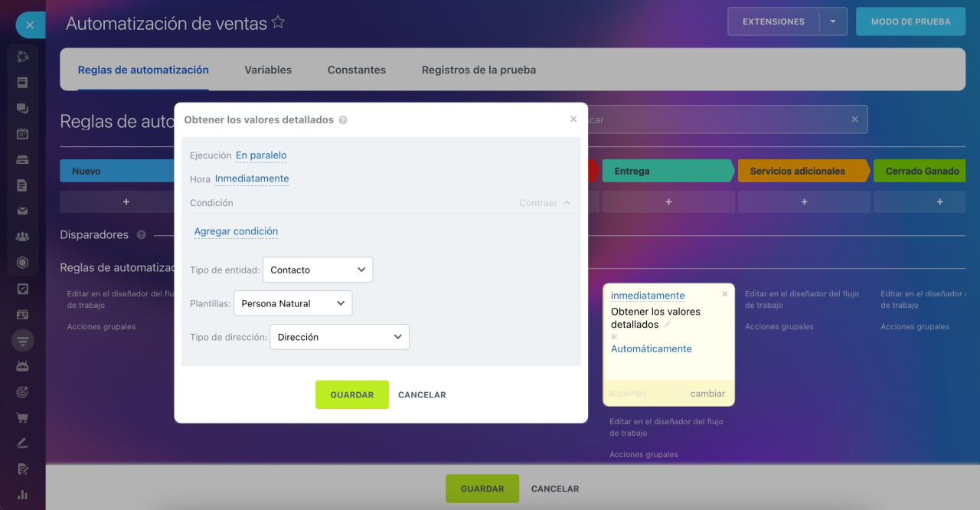Click the help icon next to Disparadores

[141, 235]
